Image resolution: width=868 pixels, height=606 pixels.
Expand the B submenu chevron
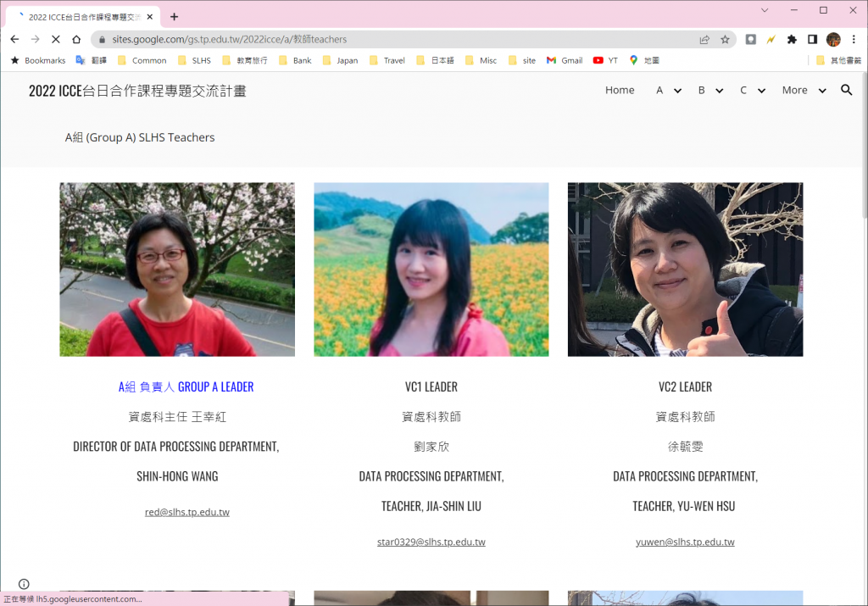pos(719,91)
